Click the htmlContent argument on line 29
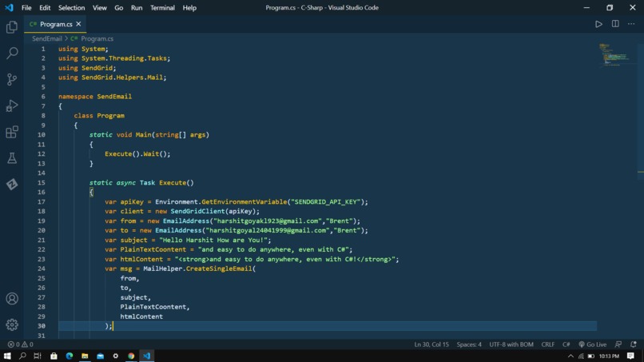 point(141,316)
